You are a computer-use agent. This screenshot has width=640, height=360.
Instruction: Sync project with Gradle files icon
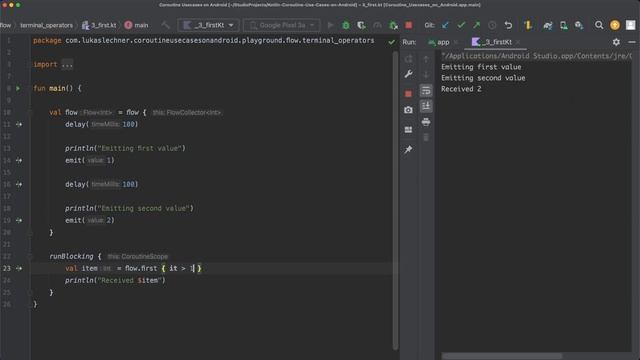pyautogui.click(x=547, y=25)
